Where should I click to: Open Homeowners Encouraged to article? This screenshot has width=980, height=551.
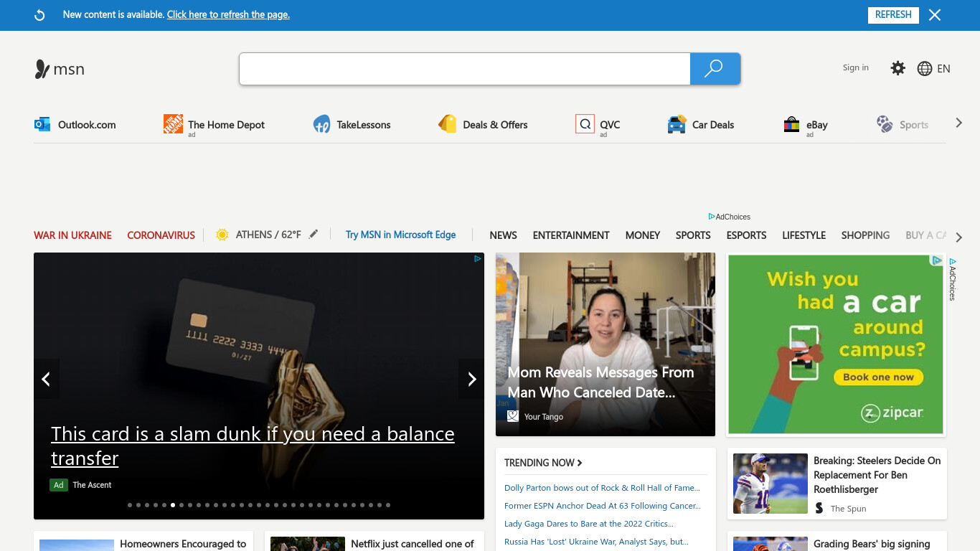tap(183, 544)
